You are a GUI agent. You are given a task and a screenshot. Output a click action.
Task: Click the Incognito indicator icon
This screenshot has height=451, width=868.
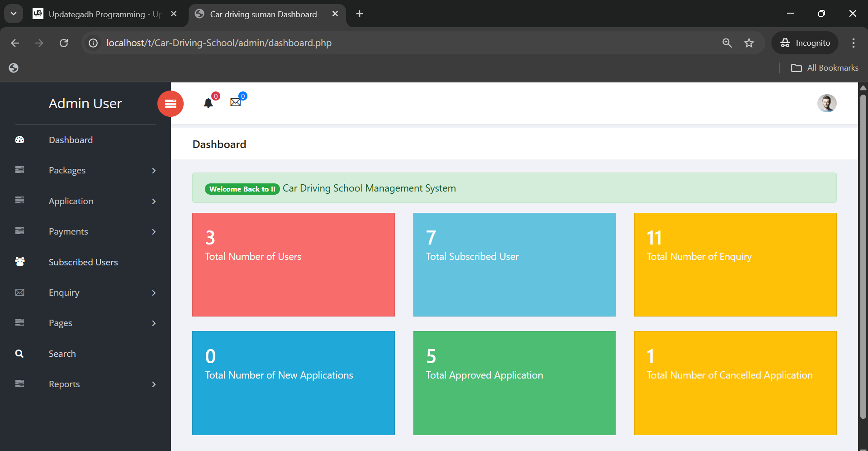click(x=786, y=43)
